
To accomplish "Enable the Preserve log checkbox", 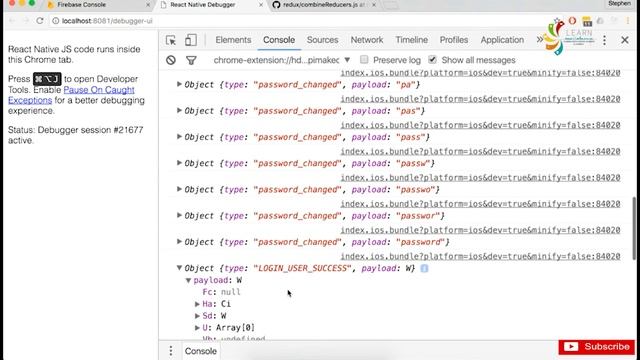I will pos(364,60).
